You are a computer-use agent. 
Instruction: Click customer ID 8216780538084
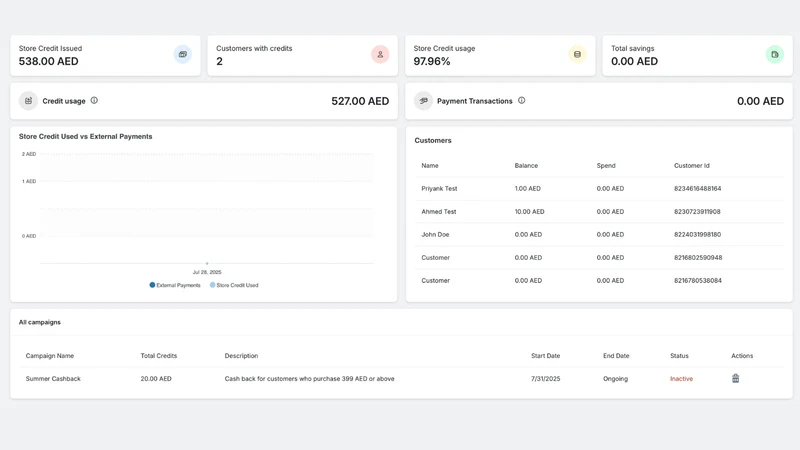pyautogui.click(x=698, y=280)
